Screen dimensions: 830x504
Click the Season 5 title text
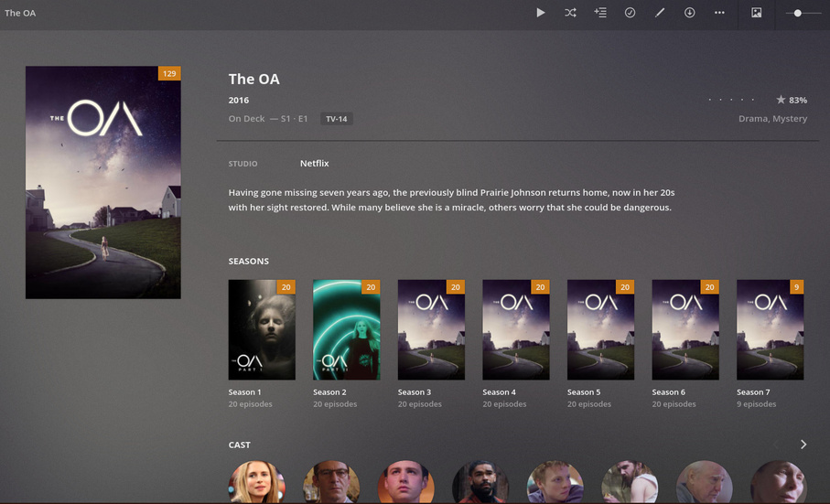point(584,391)
